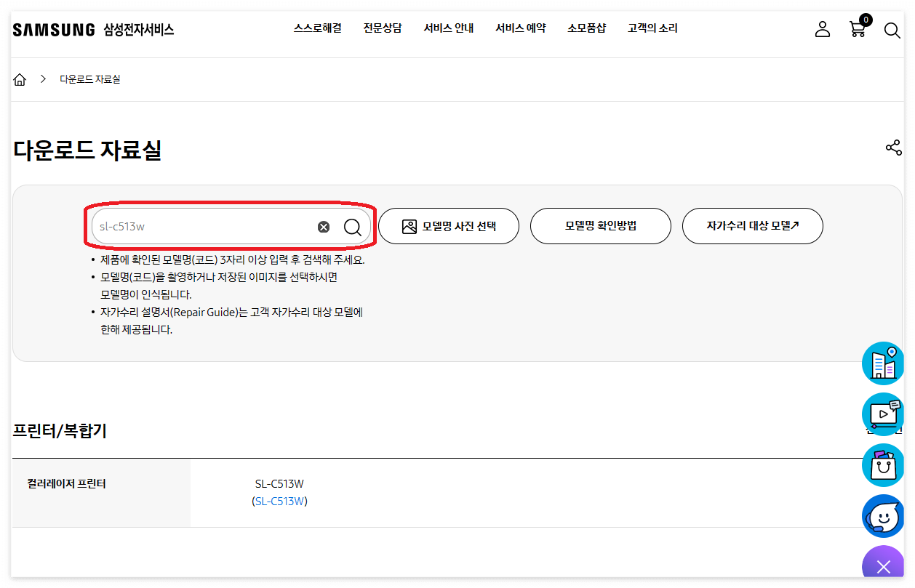Go home via the breadcrumb house icon
The height and width of the screenshot is (588, 915).
(x=20, y=79)
